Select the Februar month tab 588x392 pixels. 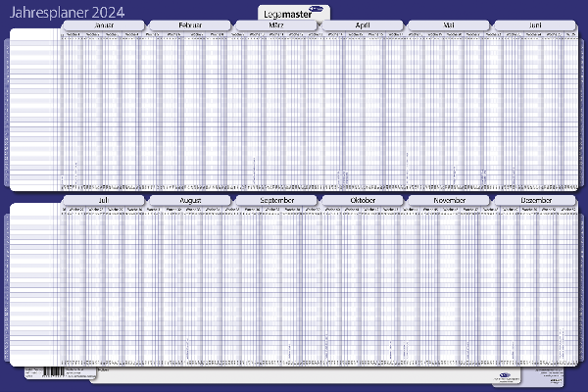190,23
